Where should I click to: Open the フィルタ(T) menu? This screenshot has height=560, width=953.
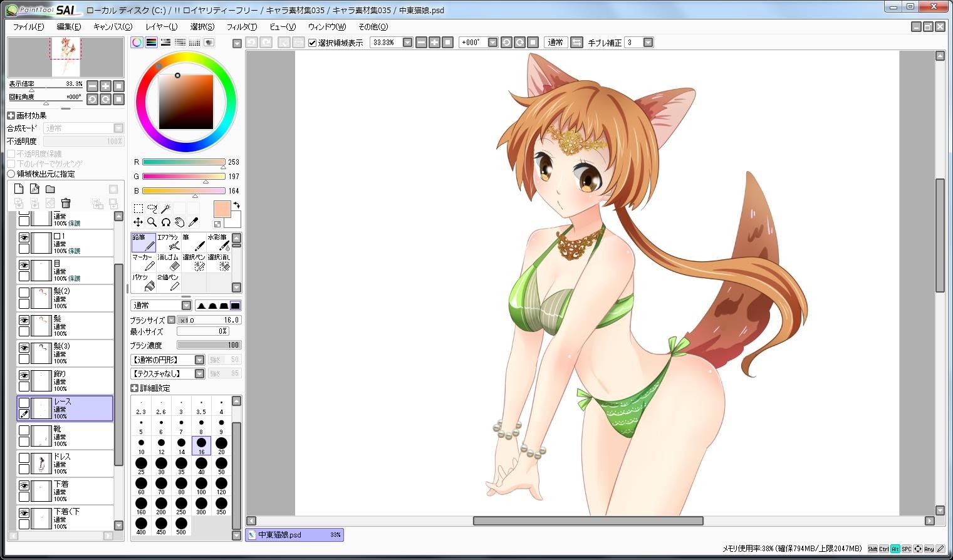point(241,26)
